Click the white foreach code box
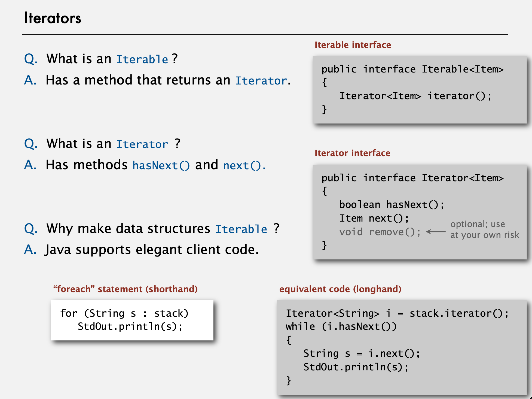Viewport: 532px width, 399px height. click(x=132, y=320)
